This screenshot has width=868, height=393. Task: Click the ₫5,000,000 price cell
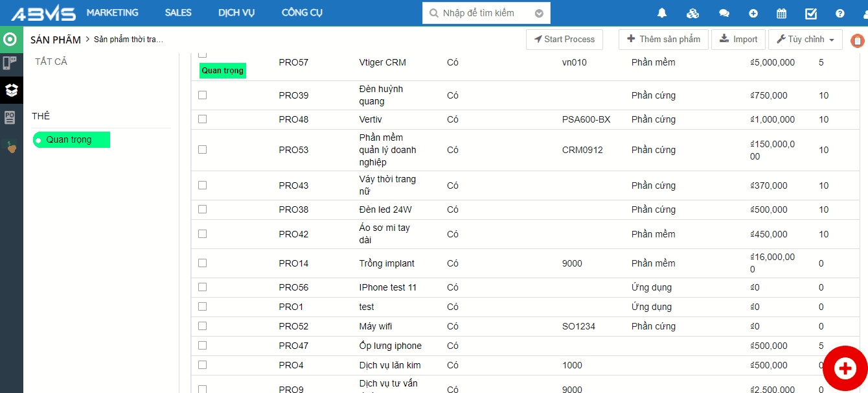[772, 62]
